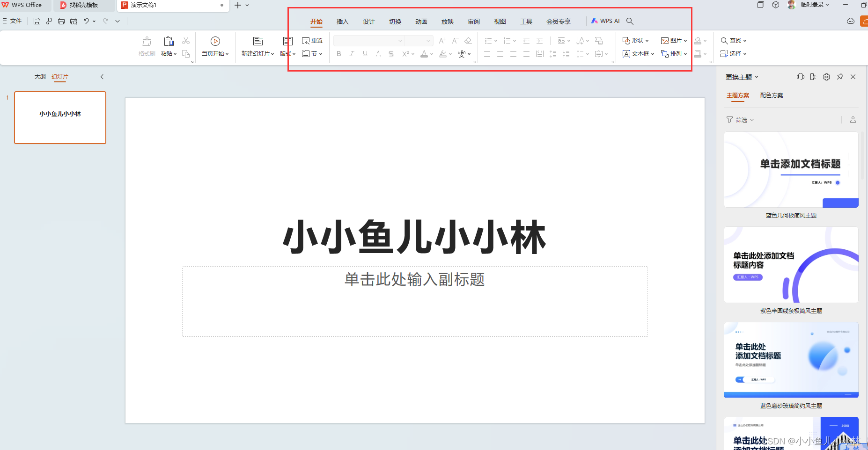Viewport: 868px width, 450px height.
Task: Toggle Bold text formatting
Action: click(339, 54)
